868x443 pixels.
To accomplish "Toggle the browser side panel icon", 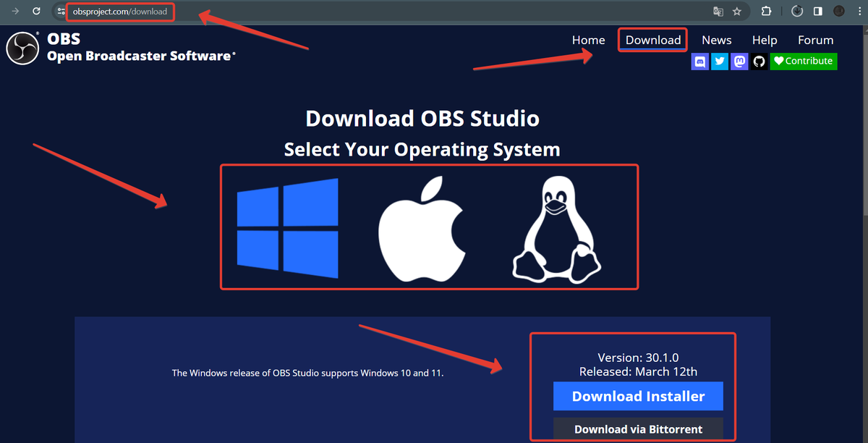I will pyautogui.click(x=818, y=12).
